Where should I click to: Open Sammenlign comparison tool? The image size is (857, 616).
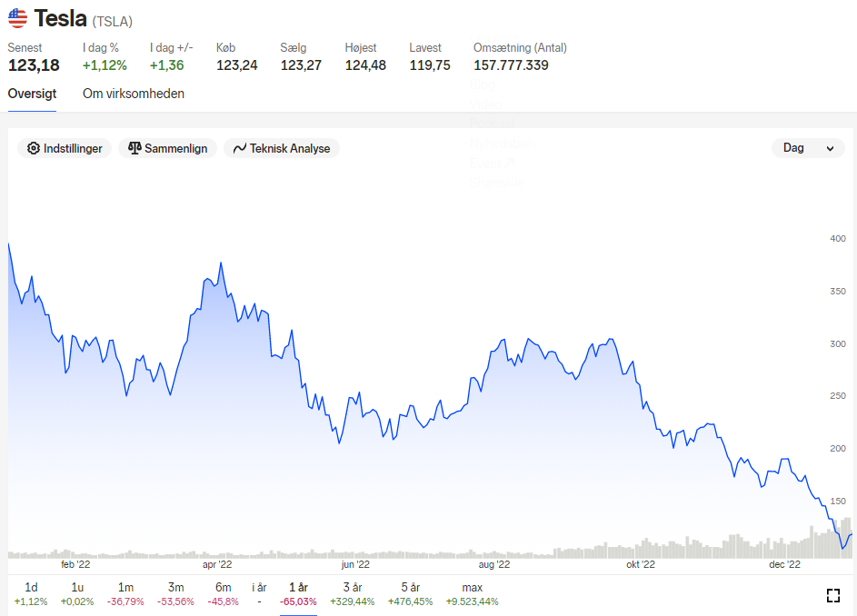[167, 148]
